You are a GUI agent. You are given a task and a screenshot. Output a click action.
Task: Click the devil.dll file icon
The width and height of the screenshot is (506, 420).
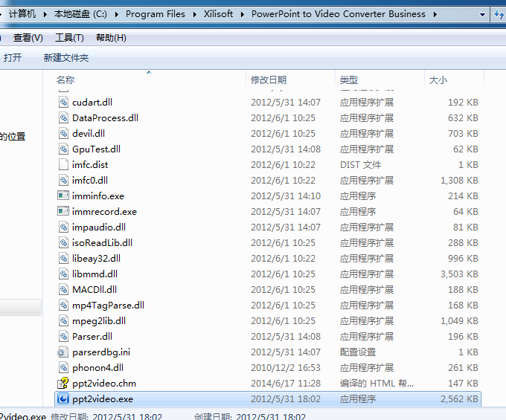pos(63,134)
